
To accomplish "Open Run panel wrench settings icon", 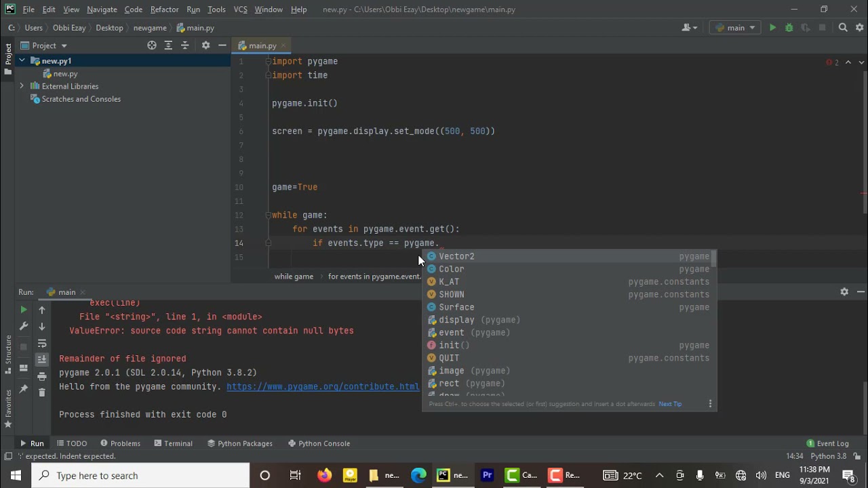I will coord(24,326).
